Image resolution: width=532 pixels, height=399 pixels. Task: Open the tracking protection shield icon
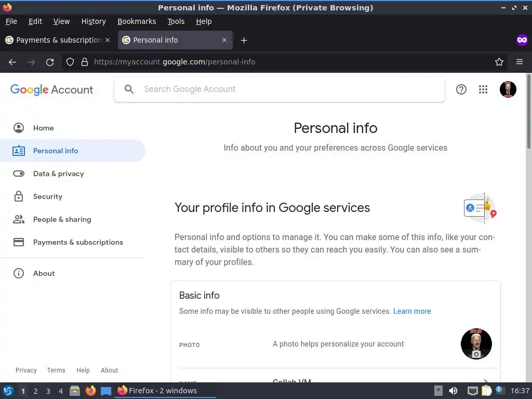(70, 62)
